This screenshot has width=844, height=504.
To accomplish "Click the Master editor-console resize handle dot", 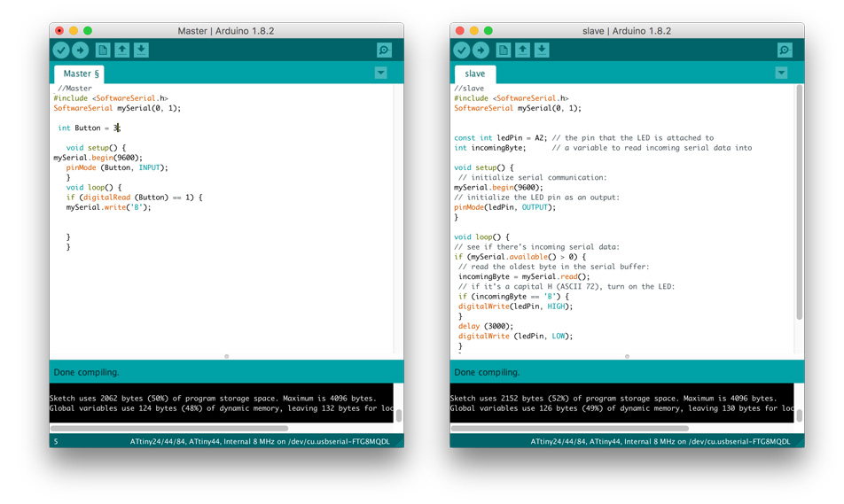I will click(227, 356).
